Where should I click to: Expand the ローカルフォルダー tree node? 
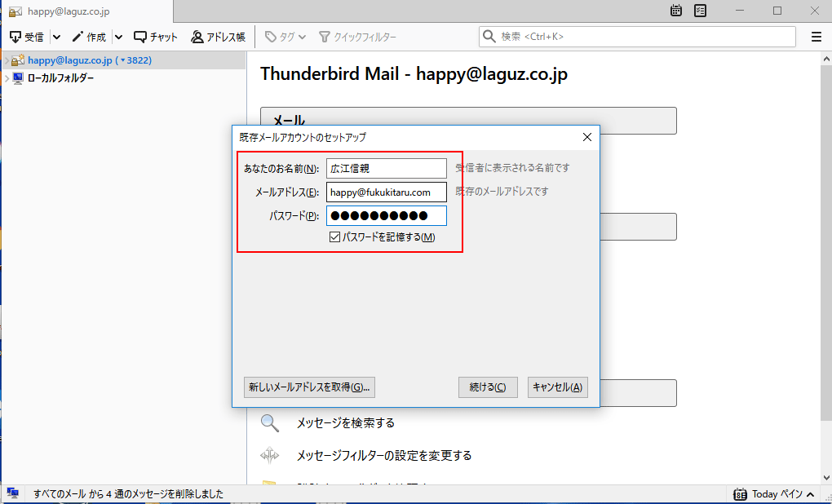(7, 78)
